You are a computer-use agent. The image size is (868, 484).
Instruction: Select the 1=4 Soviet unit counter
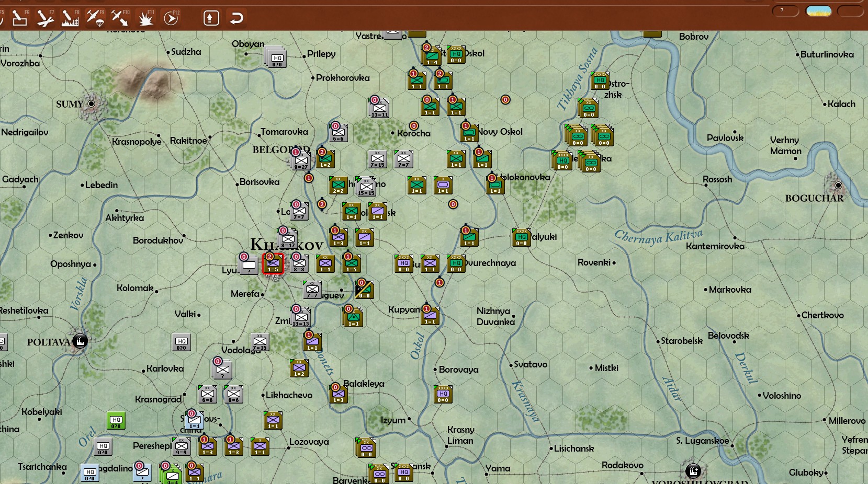pos(432,55)
